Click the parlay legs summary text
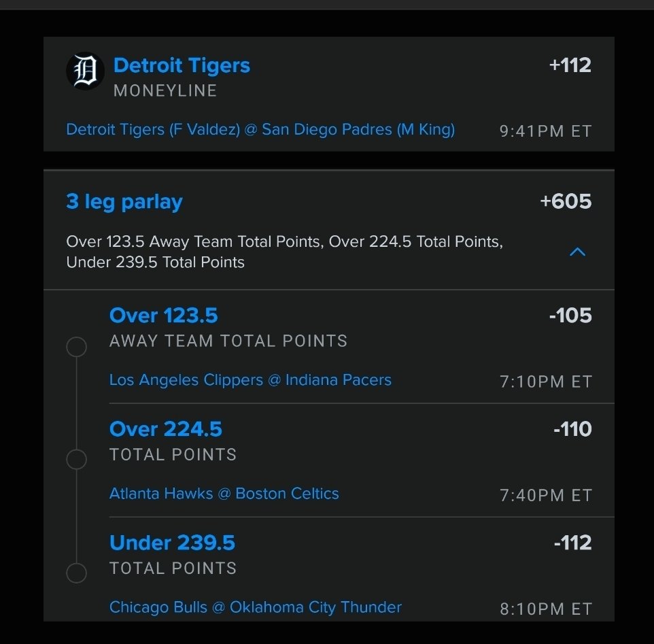Screen dimensions: 654x644 (x=284, y=252)
